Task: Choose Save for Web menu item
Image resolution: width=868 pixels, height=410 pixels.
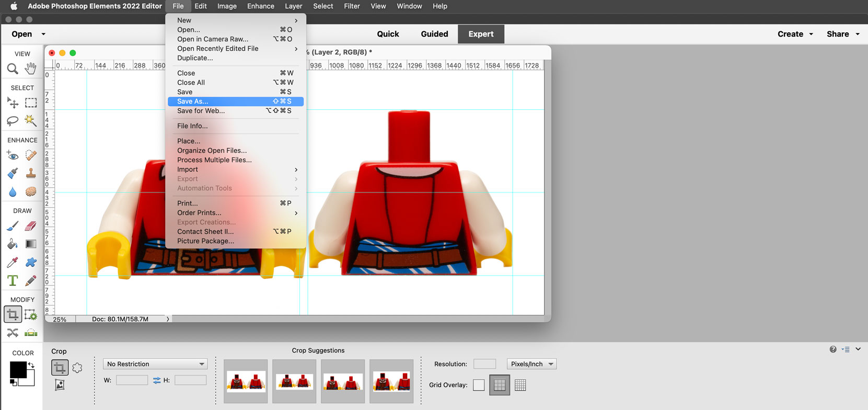Action: point(236,111)
